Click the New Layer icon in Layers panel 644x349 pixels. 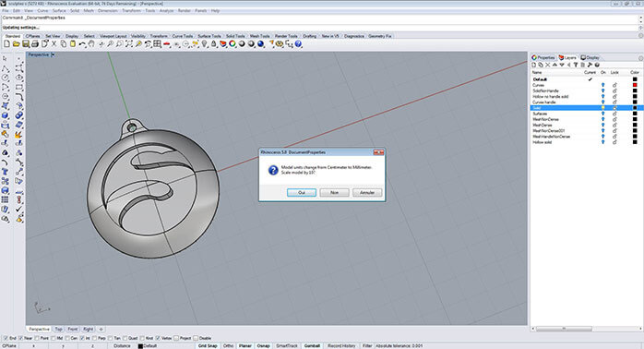pyautogui.click(x=533, y=65)
